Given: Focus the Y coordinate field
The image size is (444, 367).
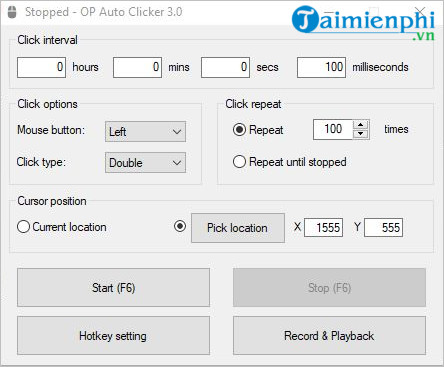Looking at the screenshot, I should point(383,228).
